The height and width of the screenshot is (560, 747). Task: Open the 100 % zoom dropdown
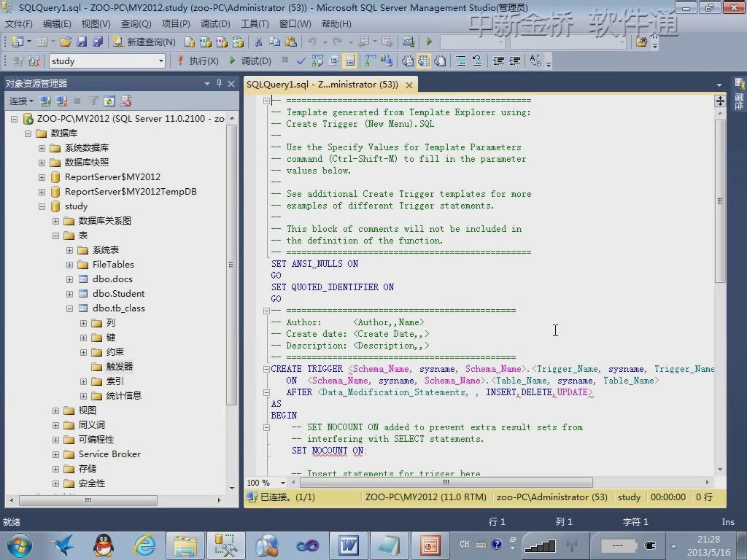pyautogui.click(x=282, y=483)
